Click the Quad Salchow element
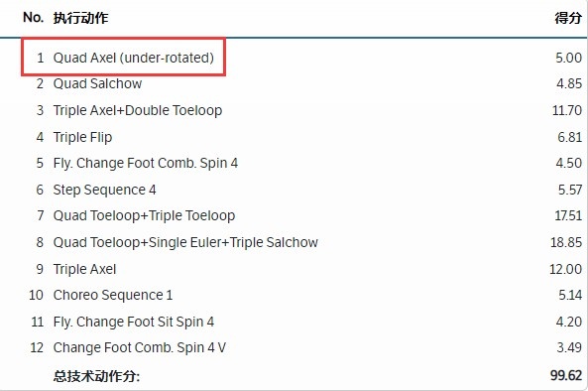The height and width of the screenshot is (391, 588). coord(97,83)
